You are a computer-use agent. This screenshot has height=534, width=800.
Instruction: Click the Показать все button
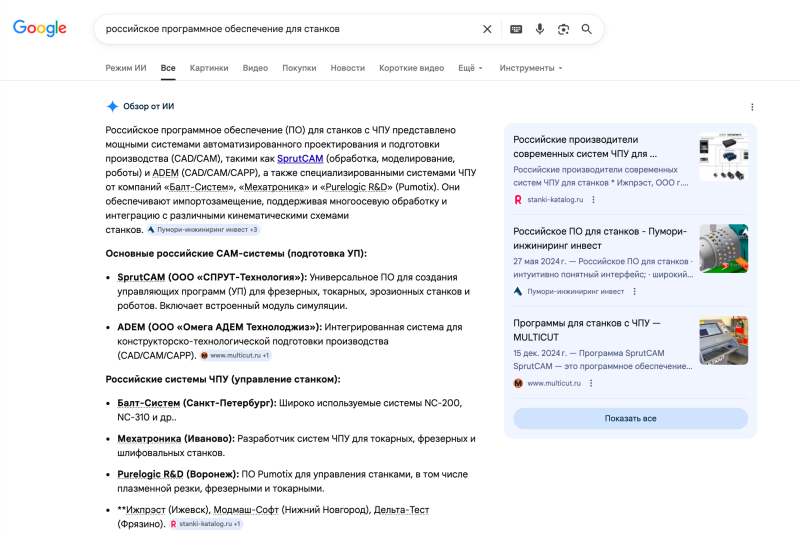[630, 418]
